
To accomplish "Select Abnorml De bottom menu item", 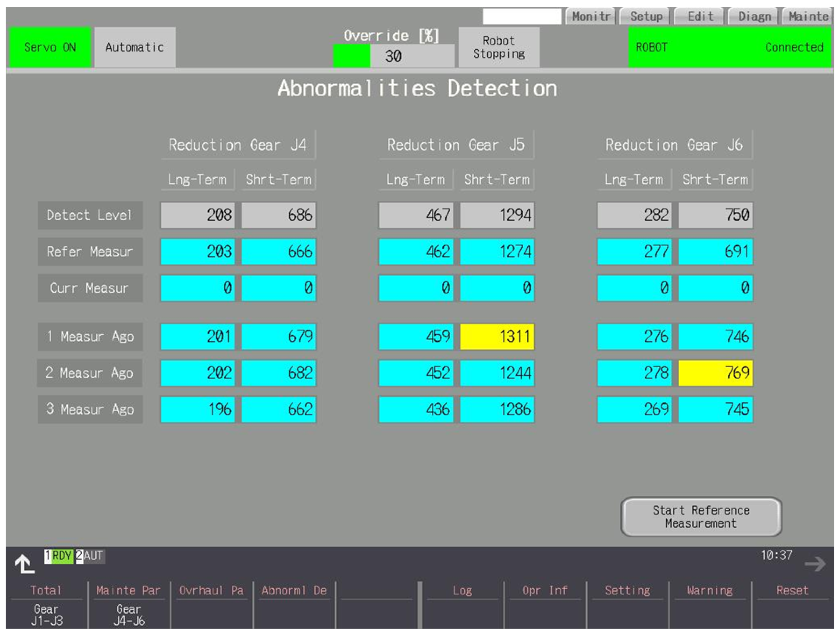I will [294, 605].
